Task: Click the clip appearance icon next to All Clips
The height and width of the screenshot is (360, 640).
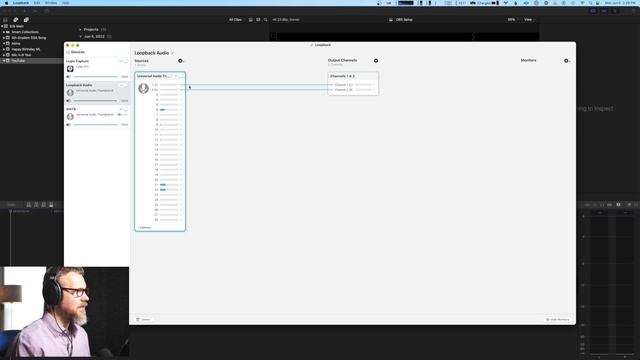Action: (251, 20)
